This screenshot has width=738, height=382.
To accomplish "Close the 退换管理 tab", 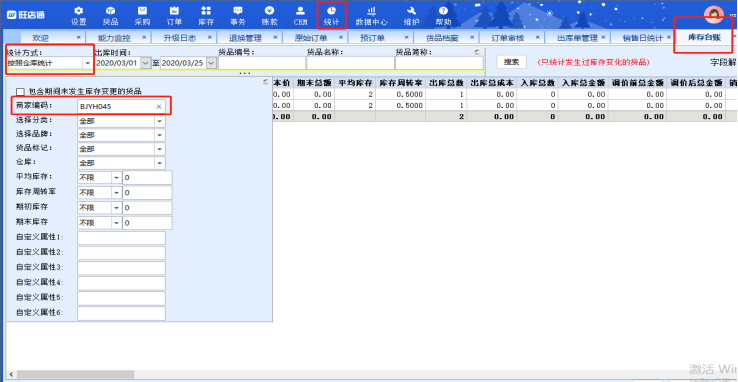I will (x=276, y=37).
